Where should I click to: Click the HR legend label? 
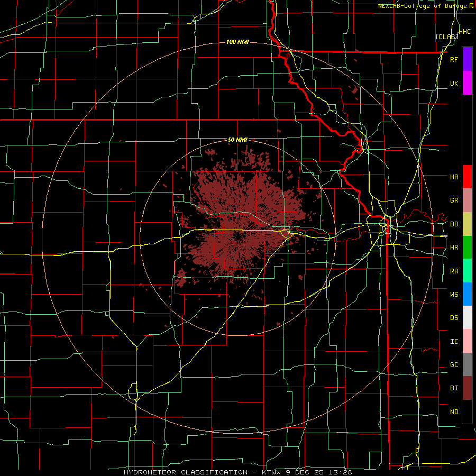[x=454, y=248]
